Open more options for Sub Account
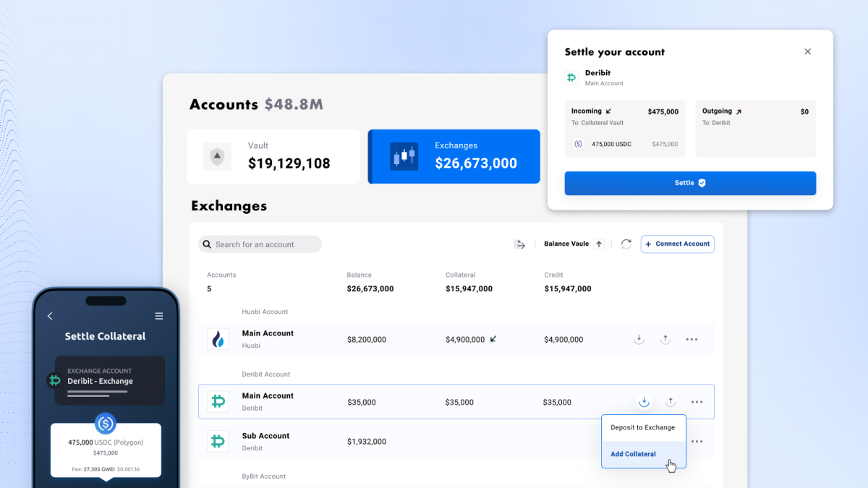This screenshot has height=488, width=868. click(697, 441)
